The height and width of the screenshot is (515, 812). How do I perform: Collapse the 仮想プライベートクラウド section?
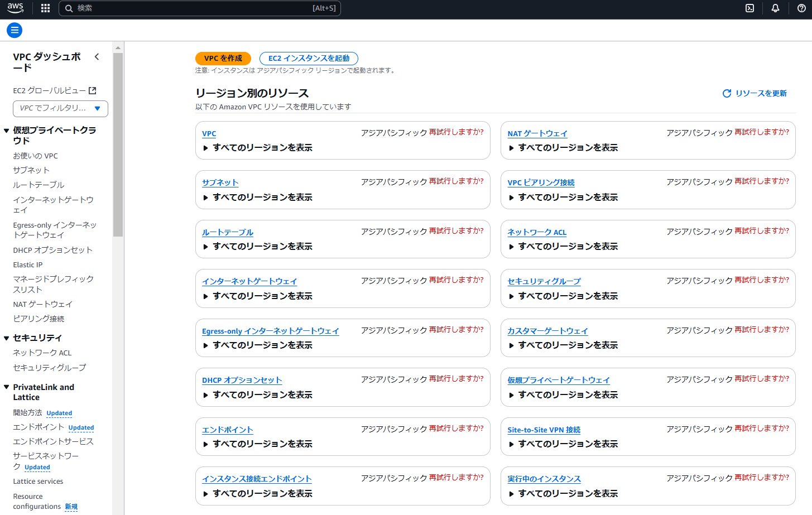tap(7, 131)
